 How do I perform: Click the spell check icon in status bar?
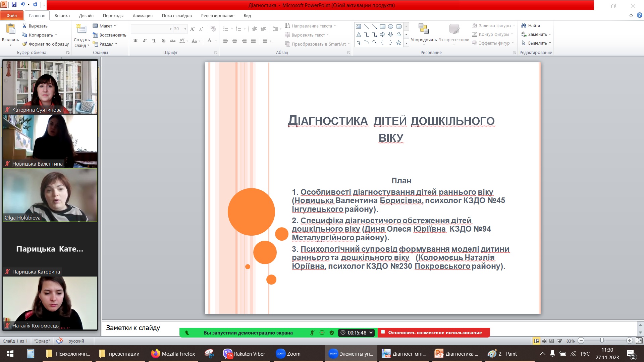pos(59,341)
